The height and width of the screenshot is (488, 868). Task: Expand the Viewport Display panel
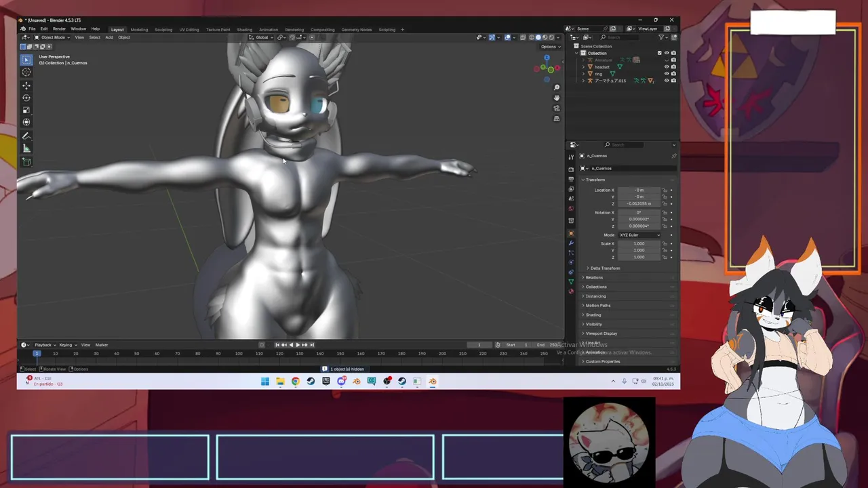[601, 333]
